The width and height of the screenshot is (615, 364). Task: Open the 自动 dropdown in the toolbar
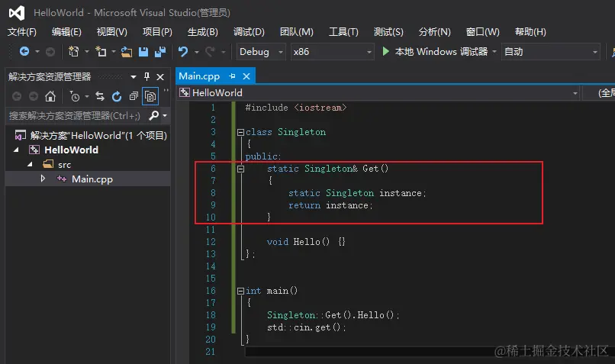click(551, 52)
